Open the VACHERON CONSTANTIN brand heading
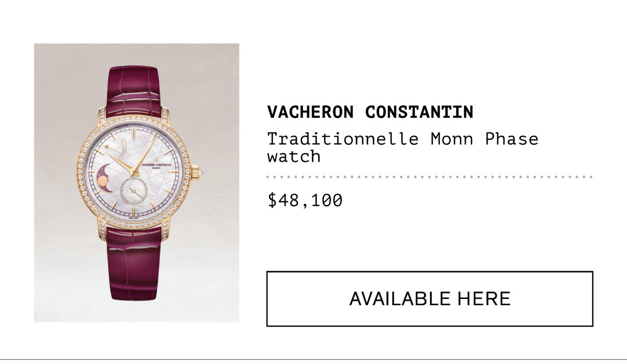 click(x=370, y=112)
